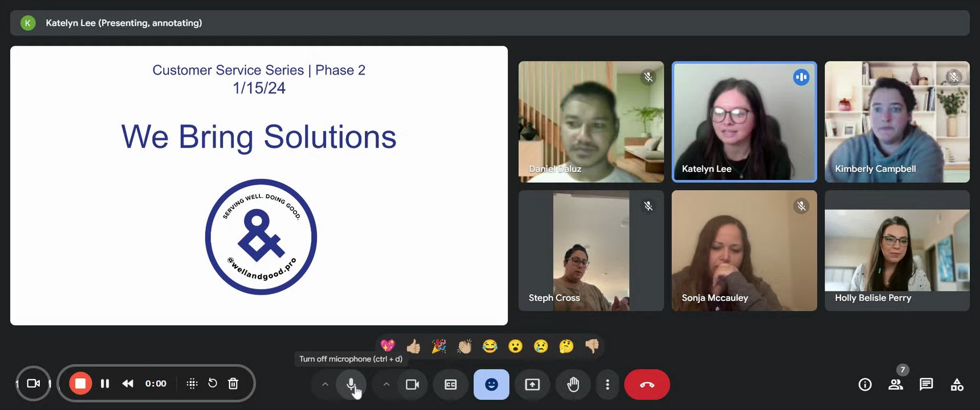Send sparkling heart reaction
The image size is (980, 410).
pos(388,346)
